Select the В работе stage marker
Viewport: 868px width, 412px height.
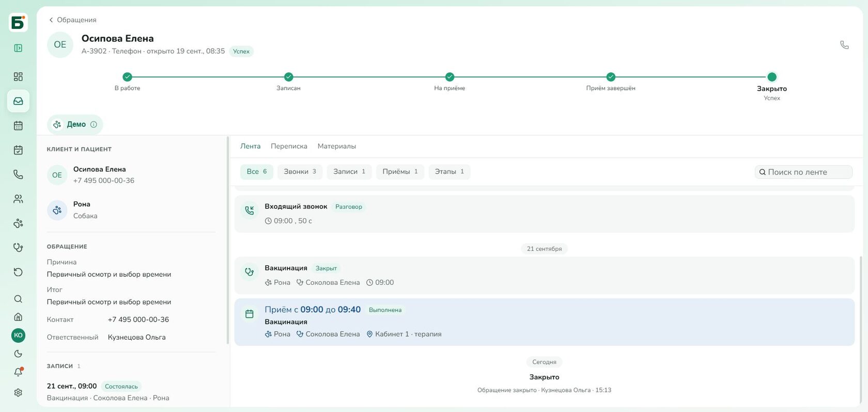127,77
